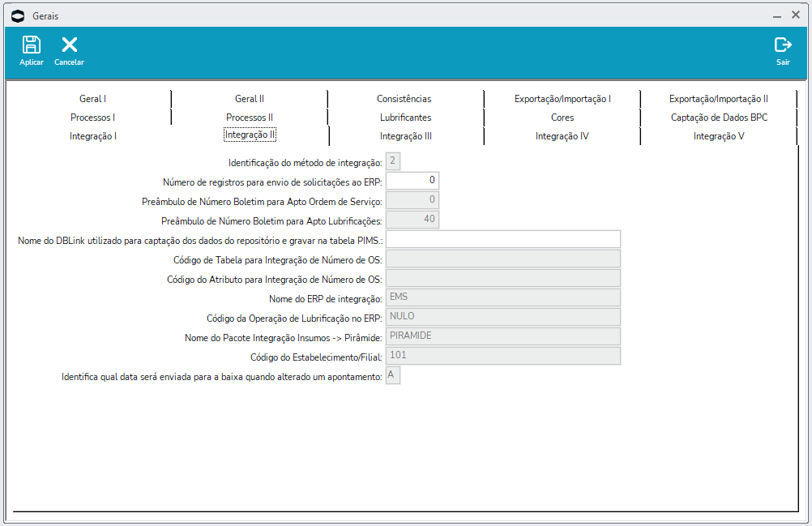The width and height of the screenshot is (812, 526).
Task: Click label 'Código do Estabelecimento/Filial:'
Action: click(316, 357)
